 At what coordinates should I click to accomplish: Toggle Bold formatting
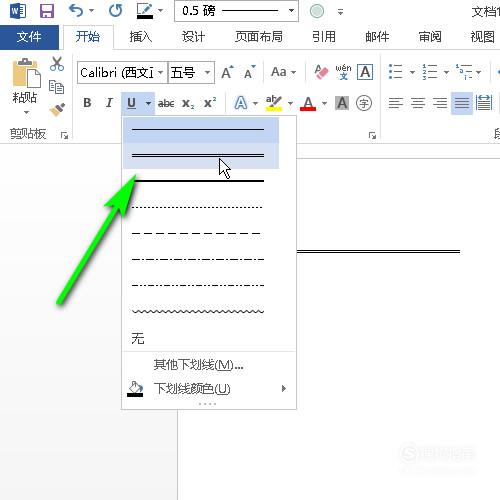[x=87, y=103]
